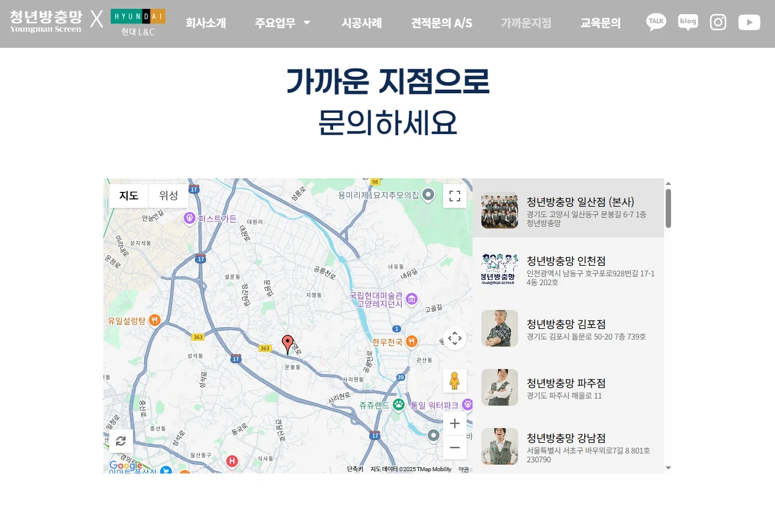Screen dimensions: 775x532
Task: Select 청년방충망 강남점 branch
Action: pyautogui.click(x=568, y=446)
